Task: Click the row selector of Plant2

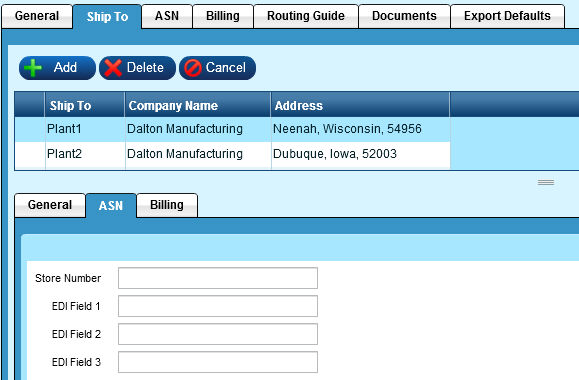Action: click(x=30, y=155)
